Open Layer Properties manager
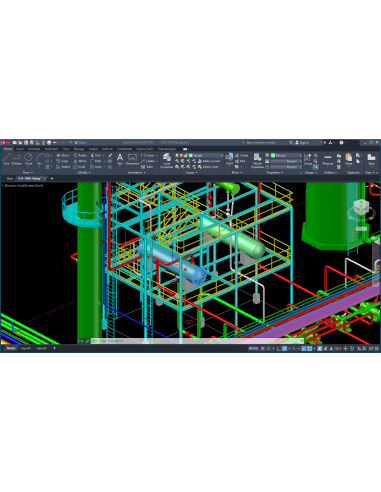 point(167,160)
